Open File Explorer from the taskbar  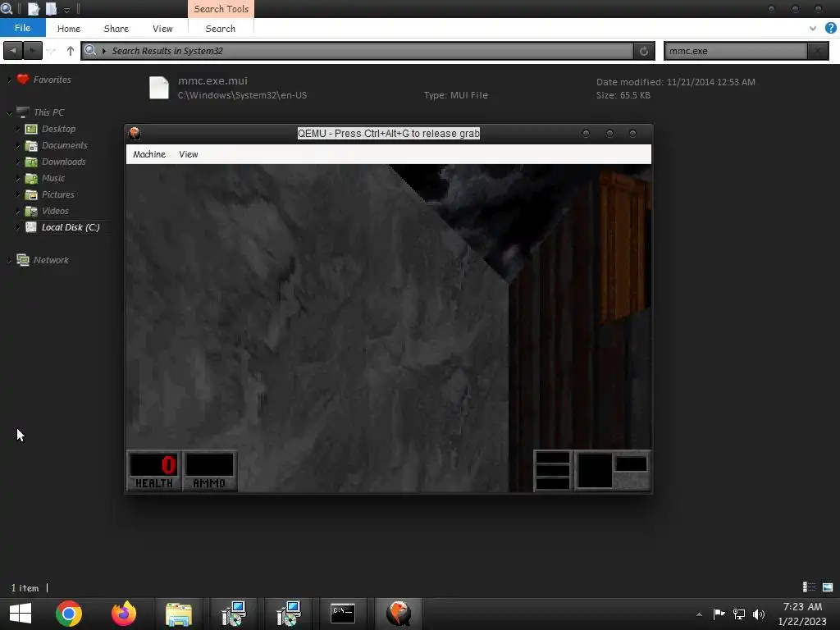(x=178, y=614)
